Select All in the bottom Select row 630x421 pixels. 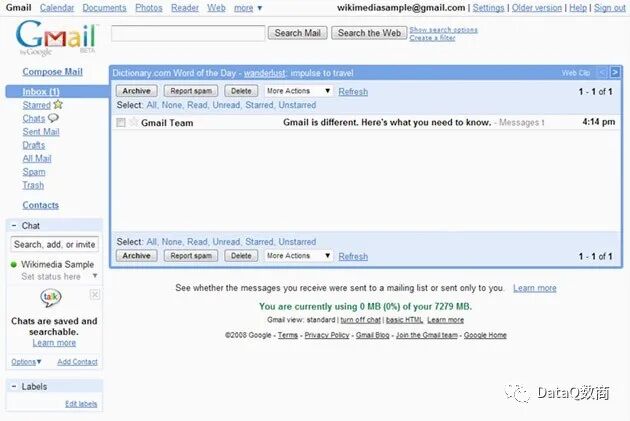[151, 242]
